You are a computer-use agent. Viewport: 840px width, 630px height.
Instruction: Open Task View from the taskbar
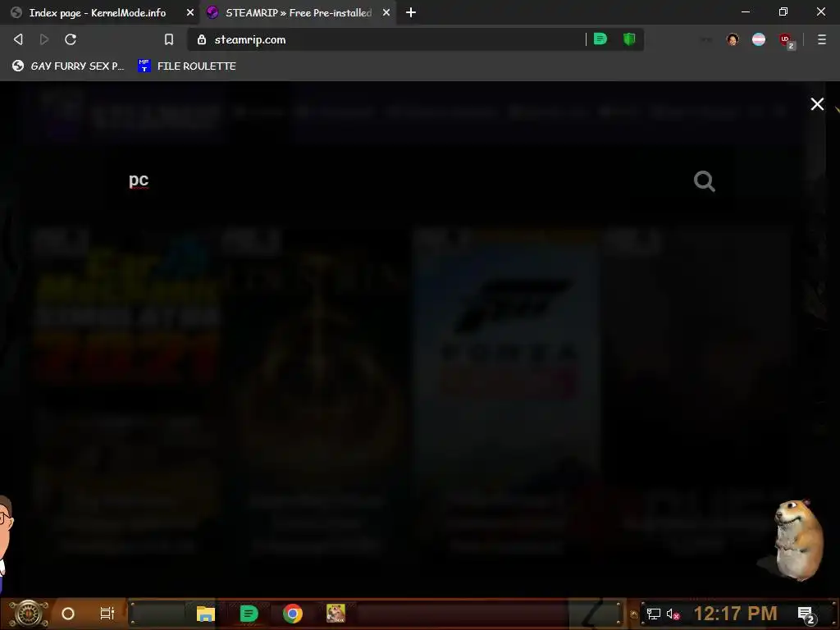[x=107, y=614]
